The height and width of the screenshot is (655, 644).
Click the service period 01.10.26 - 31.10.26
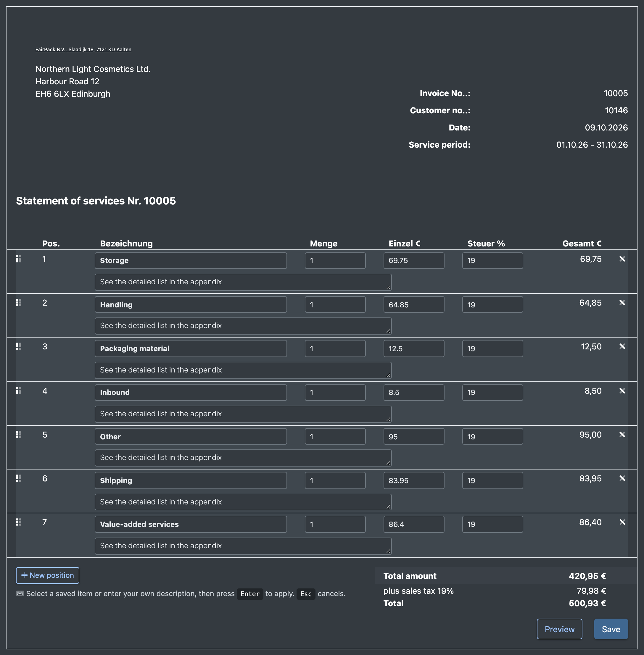click(x=592, y=145)
